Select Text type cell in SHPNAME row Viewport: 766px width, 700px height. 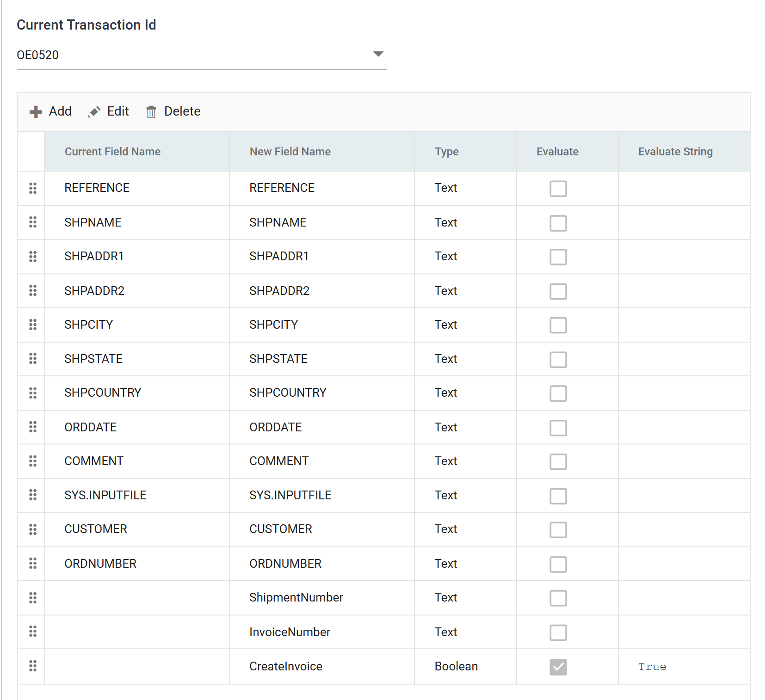point(465,222)
